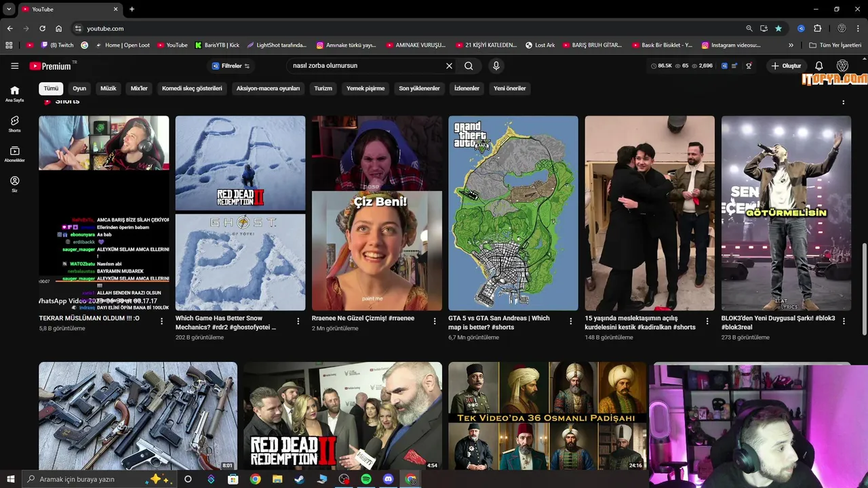Open options for Rraenee Ne Güzel Çizmiş
Viewport: 868px width, 488px height.
435,321
